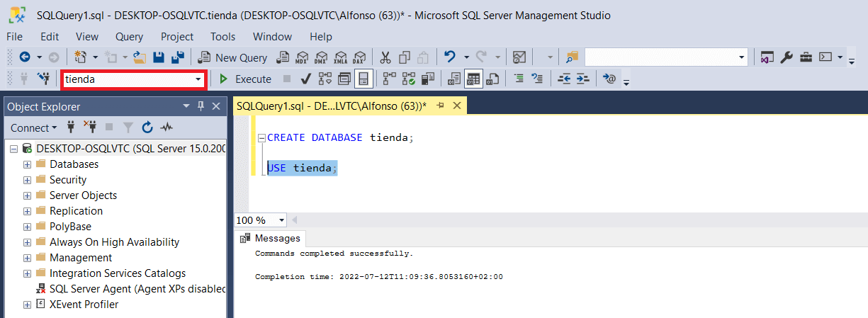The image size is (868, 318).
Task: Select Results to Text mode
Action: [455, 79]
